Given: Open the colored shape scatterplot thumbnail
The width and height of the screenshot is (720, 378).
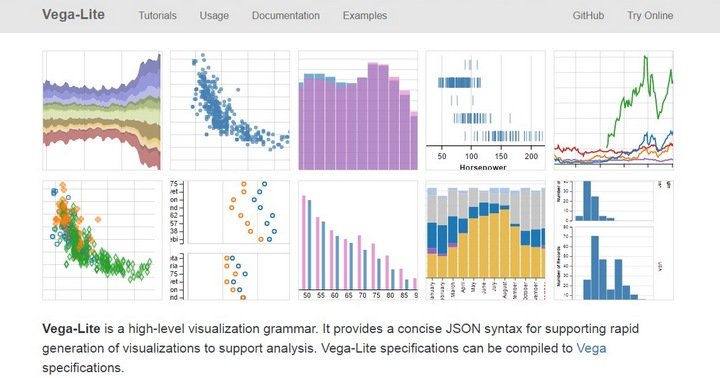Looking at the screenshot, I should pyautogui.click(x=102, y=240).
